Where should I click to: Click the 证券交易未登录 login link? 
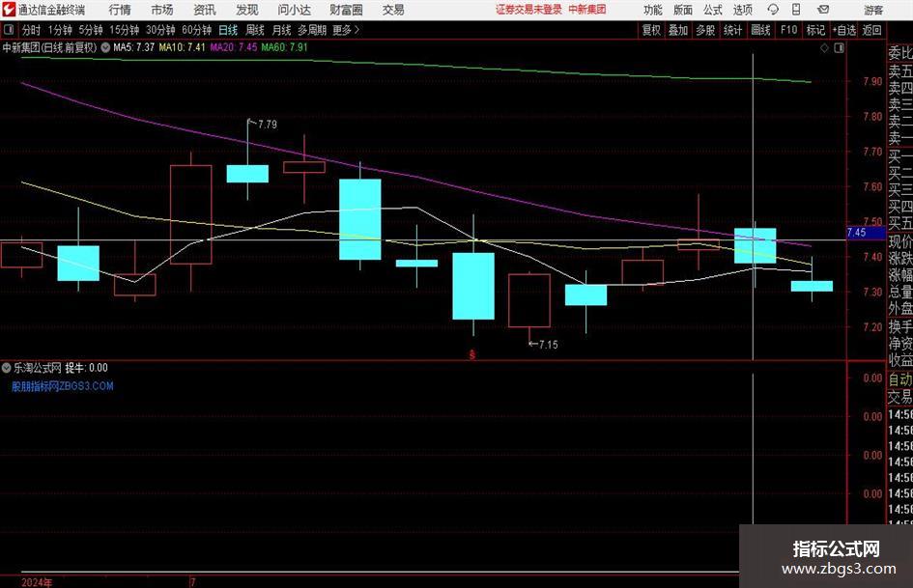528,10
